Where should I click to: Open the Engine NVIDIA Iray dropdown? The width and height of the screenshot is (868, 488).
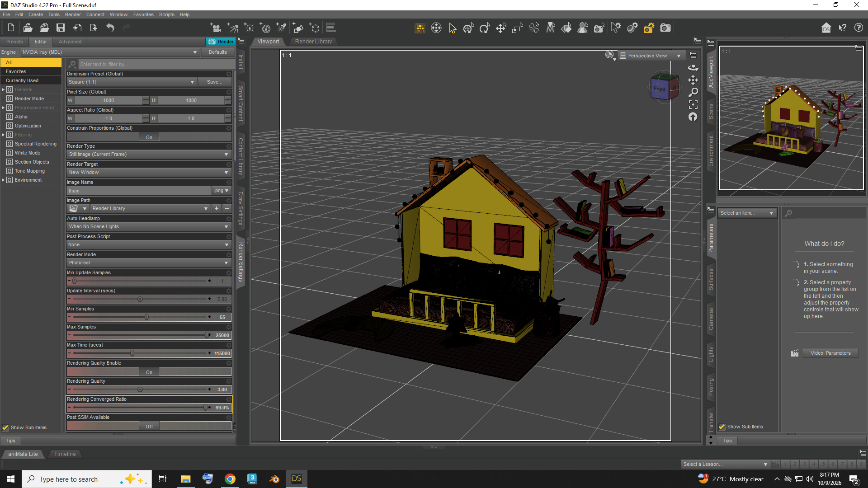pyautogui.click(x=110, y=52)
